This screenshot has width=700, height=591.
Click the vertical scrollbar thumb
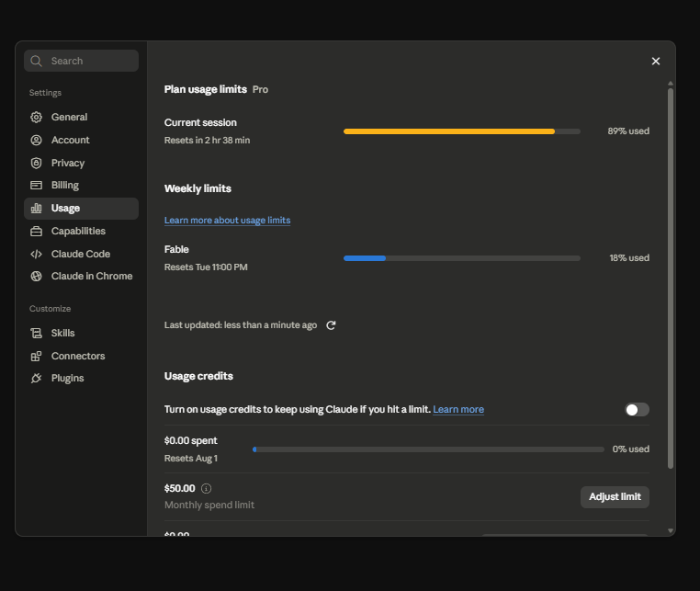pos(670,278)
